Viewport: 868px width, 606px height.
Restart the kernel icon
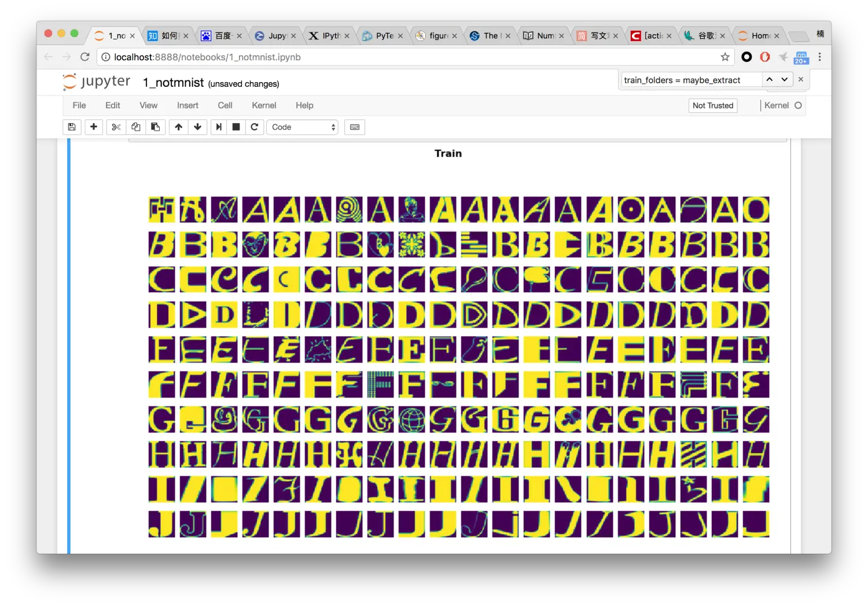pyautogui.click(x=255, y=127)
